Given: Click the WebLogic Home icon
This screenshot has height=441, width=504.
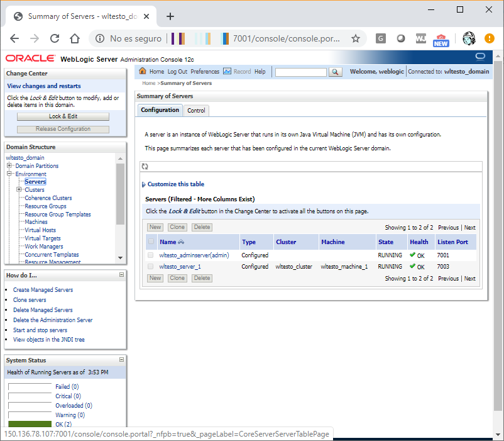Looking at the screenshot, I should pyautogui.click(x=143, y=71).
